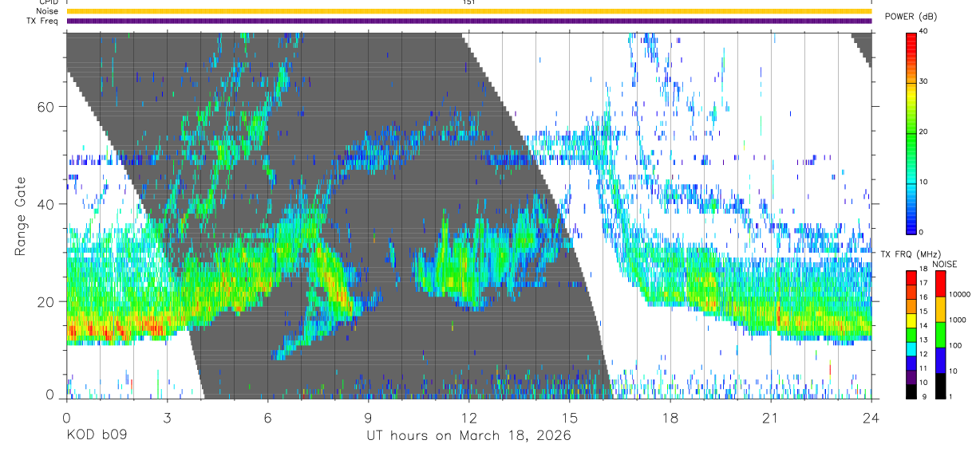The width and height of the screenshot is (980, 452).
Task: Click 'UT hours on March 18, 2026' axis title
Action: point(468,436)
